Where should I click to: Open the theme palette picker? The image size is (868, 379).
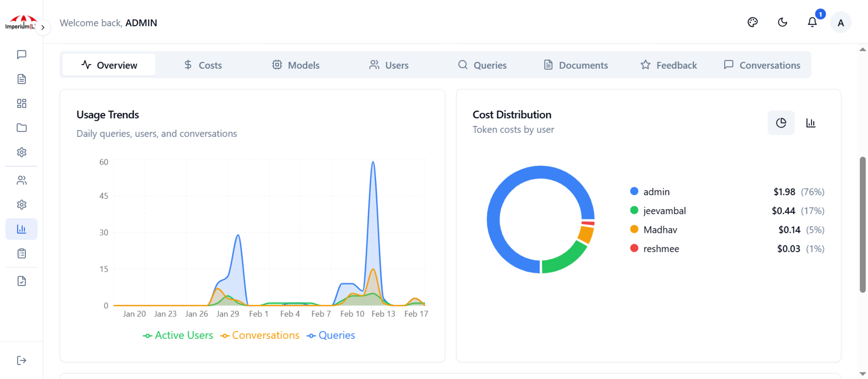(753, 22)
